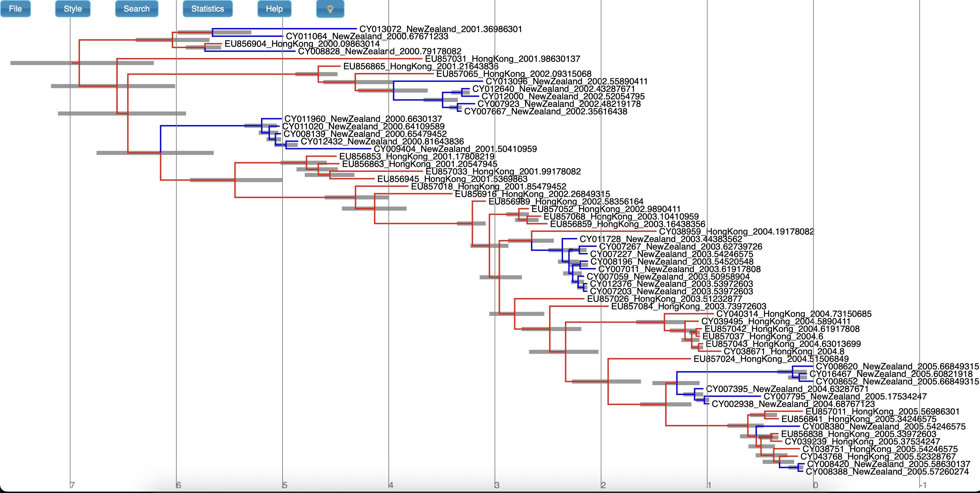This screenshot has width=980, height=493.
Task: Select tip label CY040314_HongKong_2004.73150685
Action: click(794, 314)
